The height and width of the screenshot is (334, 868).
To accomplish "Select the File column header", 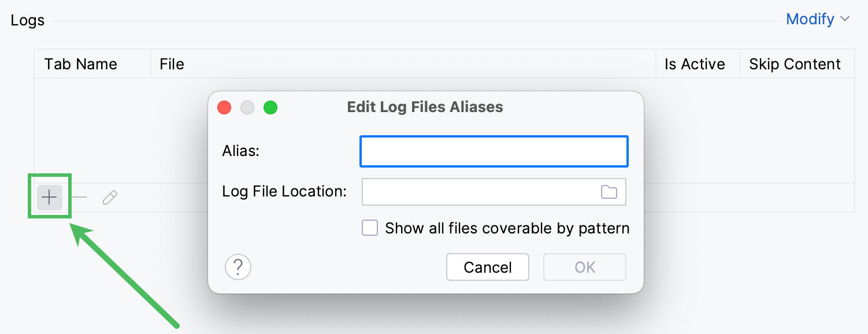I will click(171, 64).
